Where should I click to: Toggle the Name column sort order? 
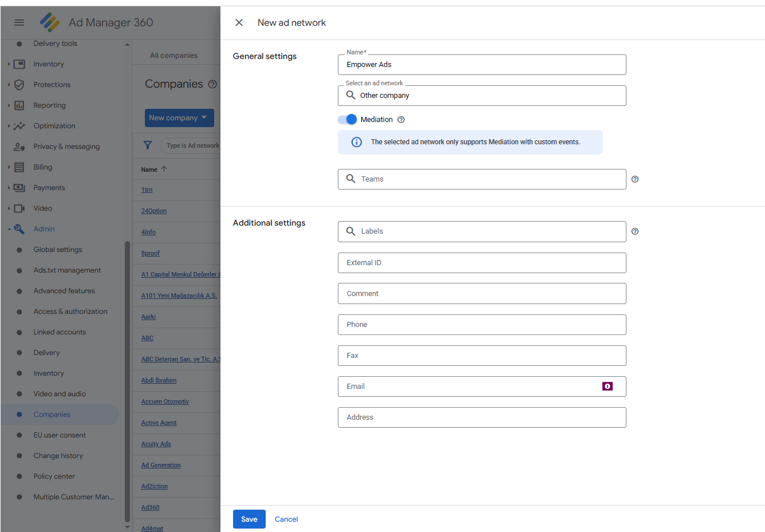(151, 169)
